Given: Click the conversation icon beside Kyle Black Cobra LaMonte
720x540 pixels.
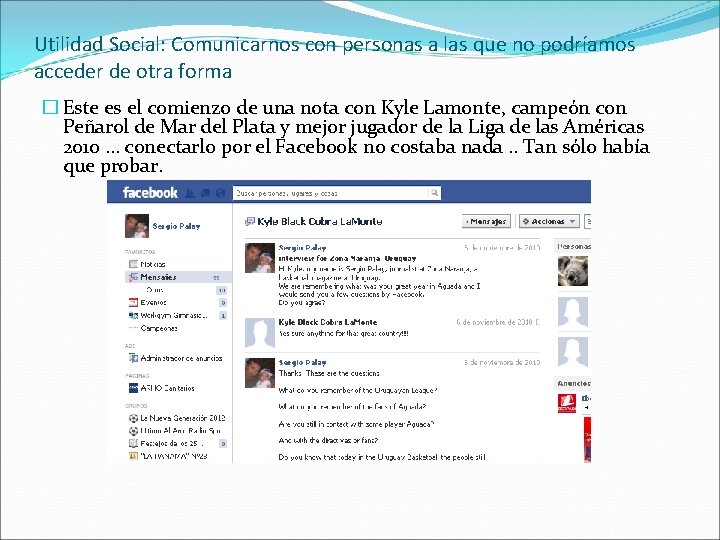Looking at the screenshot, I should click(249, 222).
